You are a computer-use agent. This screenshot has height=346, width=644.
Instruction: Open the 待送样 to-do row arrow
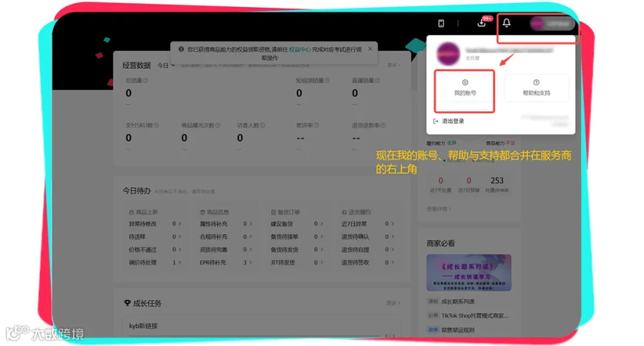coord(180,236)
